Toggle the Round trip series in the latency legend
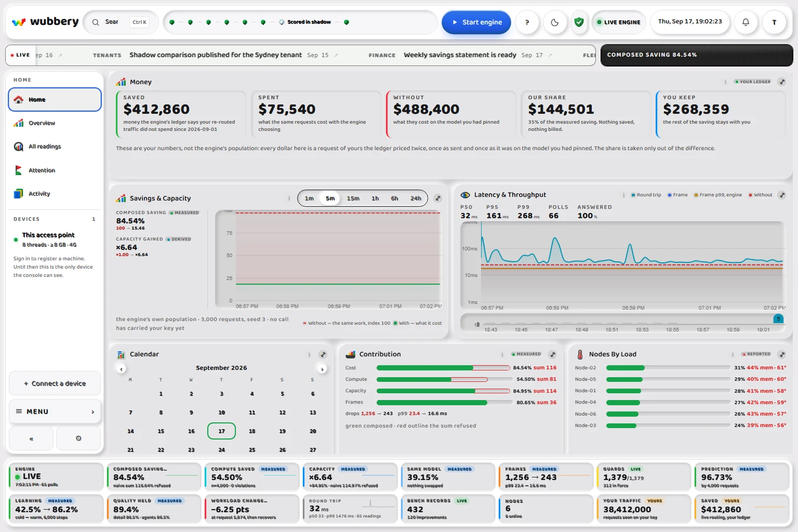798x532 pixels. click(646, 195)
